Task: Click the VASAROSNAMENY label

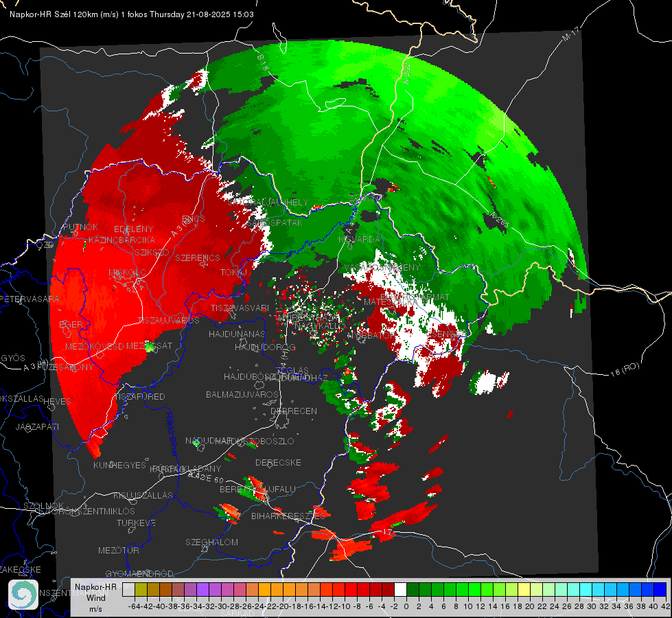Action: click(382, 268)
